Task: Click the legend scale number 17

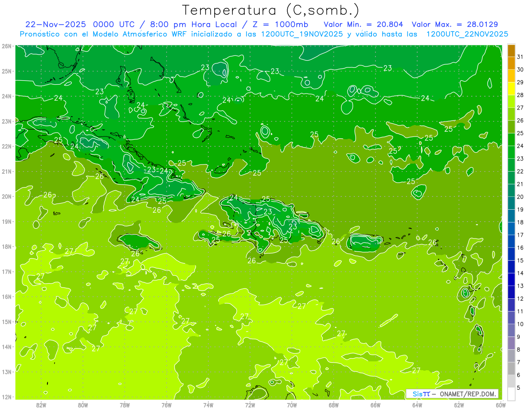Action: [520, 235]
